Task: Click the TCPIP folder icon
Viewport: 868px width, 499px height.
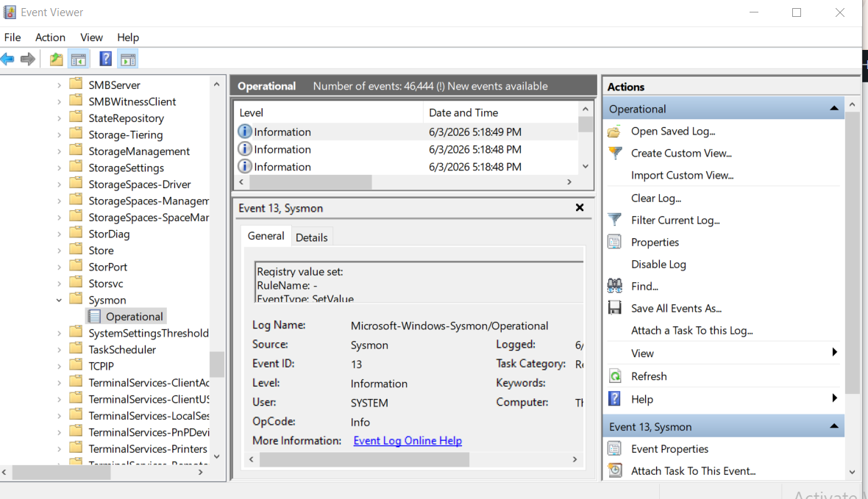Action: (76, 365)
